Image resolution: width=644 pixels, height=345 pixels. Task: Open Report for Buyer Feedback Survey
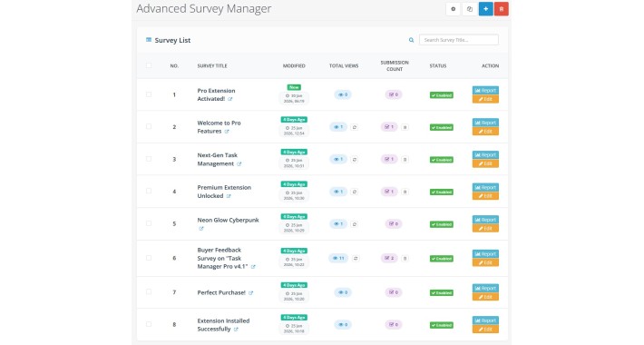tap(485, 253)
